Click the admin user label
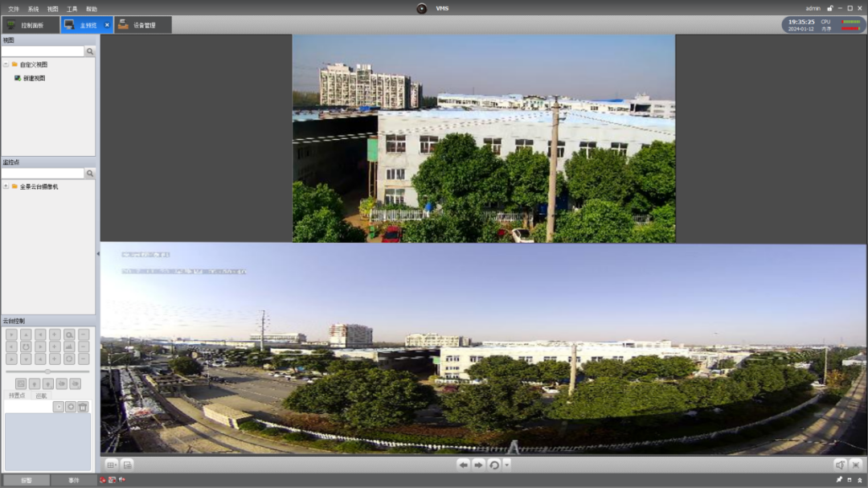 pyautogui.click(x=813, y=8)
